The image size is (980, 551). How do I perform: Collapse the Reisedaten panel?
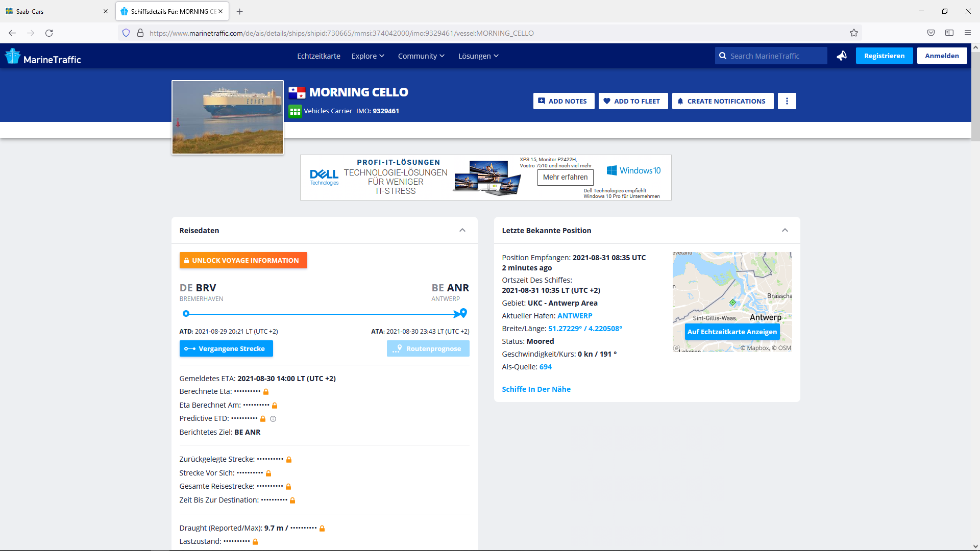pyautogui.click(x=462, y=230)
